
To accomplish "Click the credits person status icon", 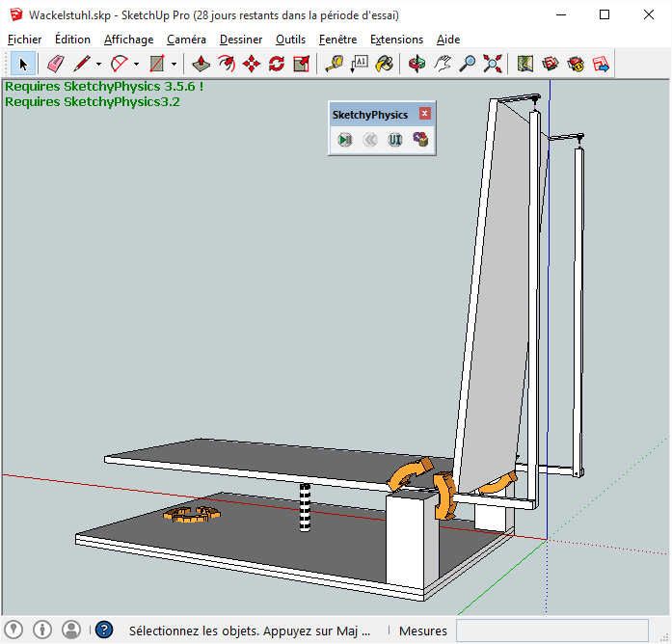I will (42, 630).
